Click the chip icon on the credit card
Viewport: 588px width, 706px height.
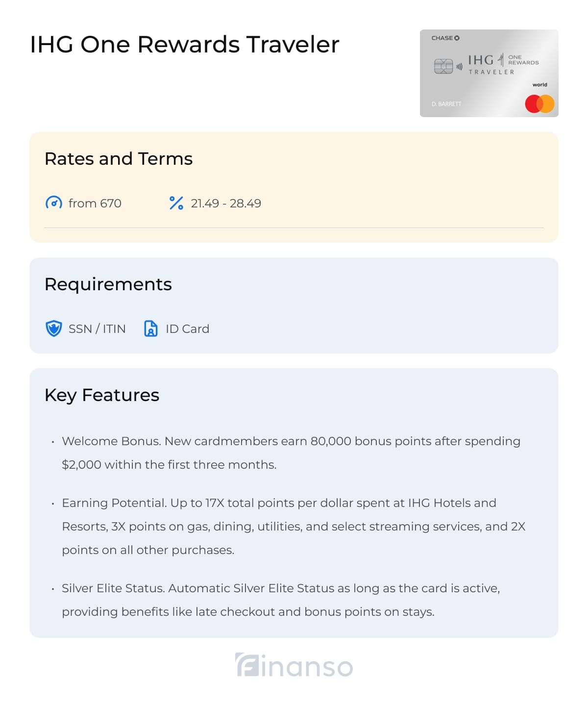click(x=443, y=66)
